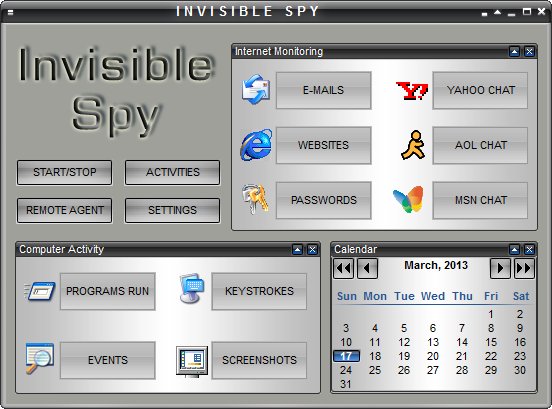Click the Yahoo chat logo icon

(x=412, y=90)
